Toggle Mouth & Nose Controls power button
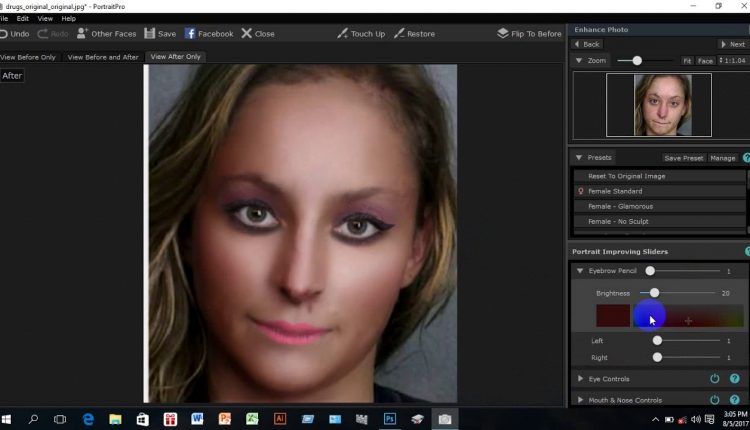The height and width of the screenshot is (430, 750). 715,399
